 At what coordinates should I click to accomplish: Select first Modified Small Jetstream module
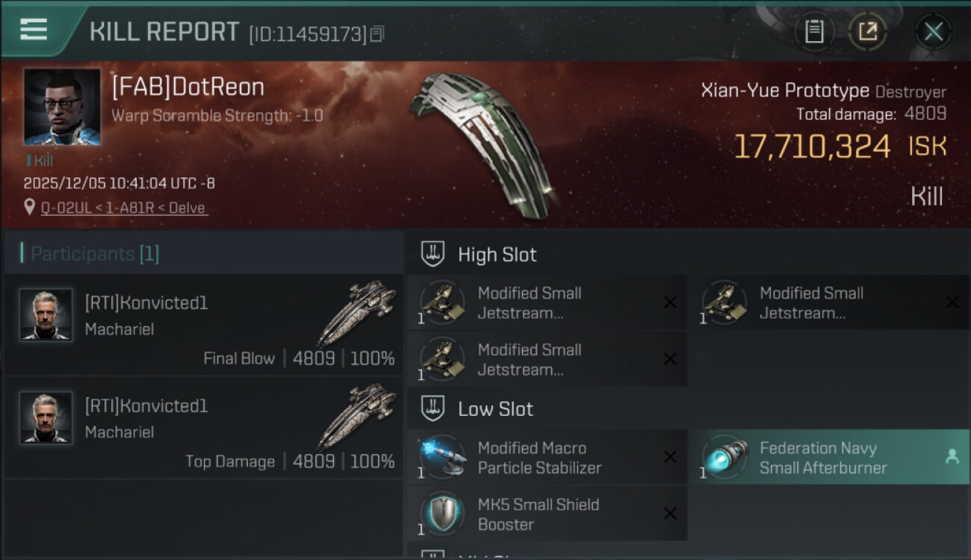tap(547, 302)
